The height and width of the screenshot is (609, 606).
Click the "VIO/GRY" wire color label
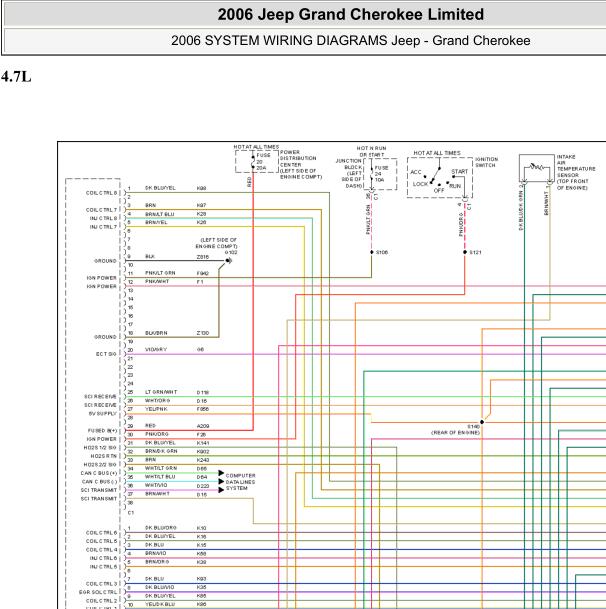156,350
